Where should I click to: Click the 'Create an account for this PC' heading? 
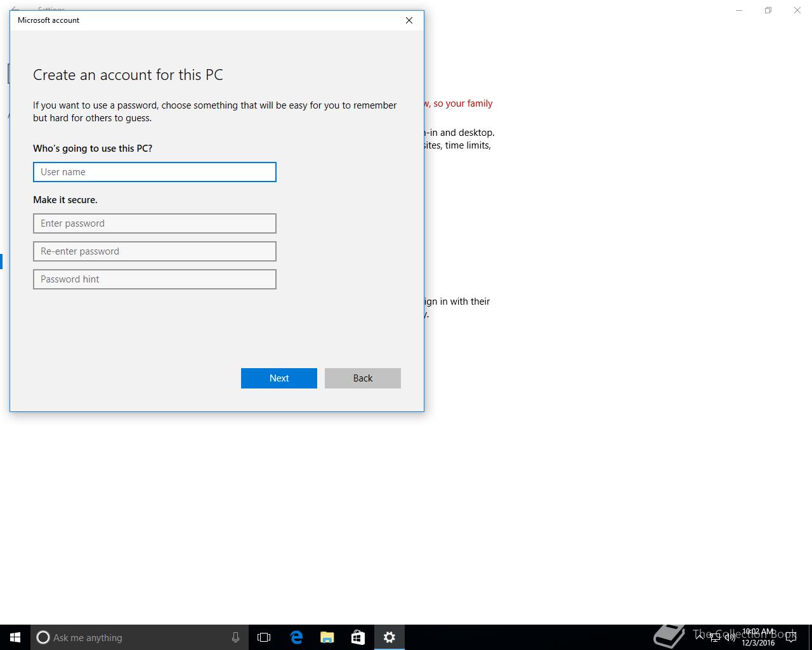(128, 75)
